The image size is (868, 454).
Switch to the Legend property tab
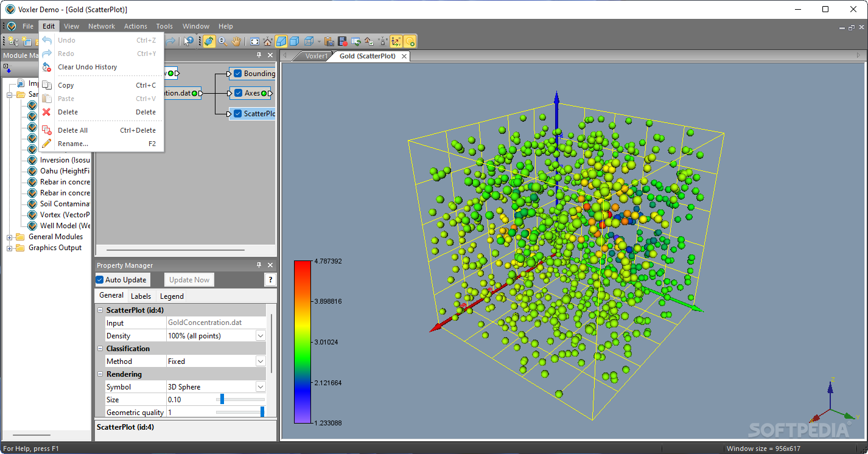(172, 296)
